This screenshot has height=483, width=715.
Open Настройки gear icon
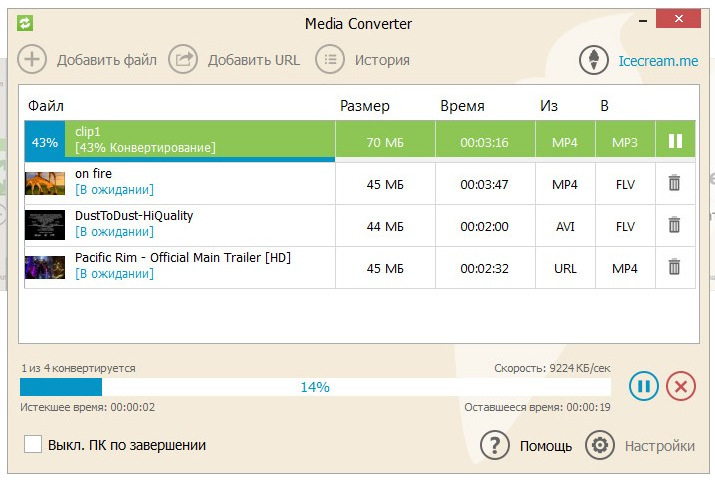600,445
